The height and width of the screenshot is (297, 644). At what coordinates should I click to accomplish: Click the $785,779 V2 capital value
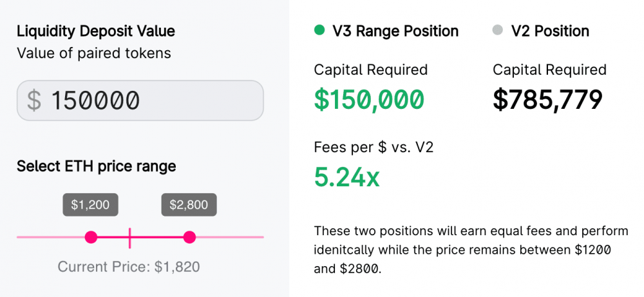point(547,99)
